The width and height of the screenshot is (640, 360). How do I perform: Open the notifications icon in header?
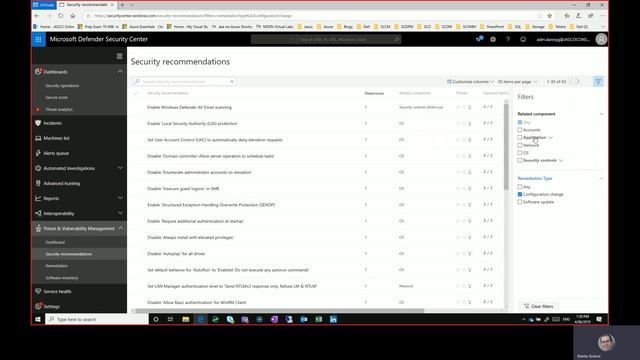tap(479, 39)
